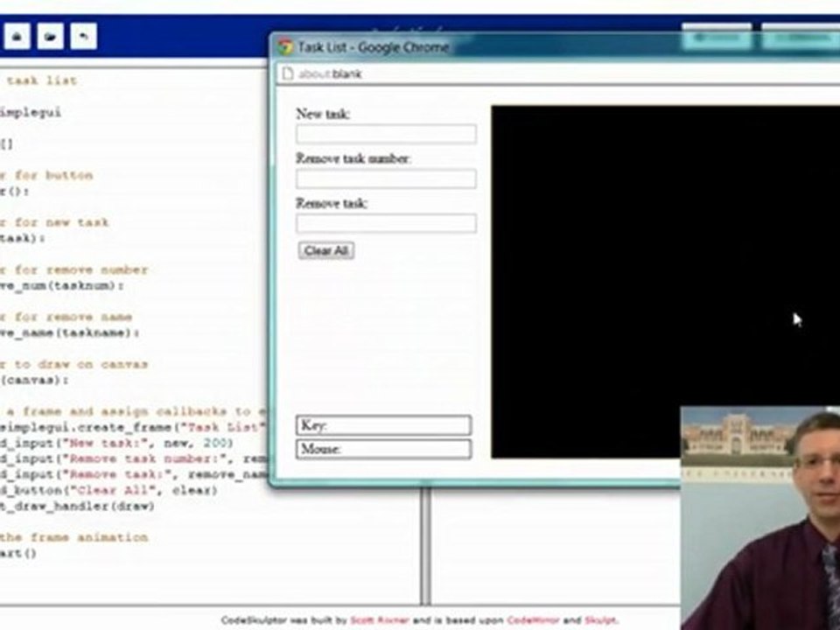Click the open-folder icon in CodeSculptor toolbar
Image resolution: width=840 pixels, height=630 pixels.
(51, 37)
